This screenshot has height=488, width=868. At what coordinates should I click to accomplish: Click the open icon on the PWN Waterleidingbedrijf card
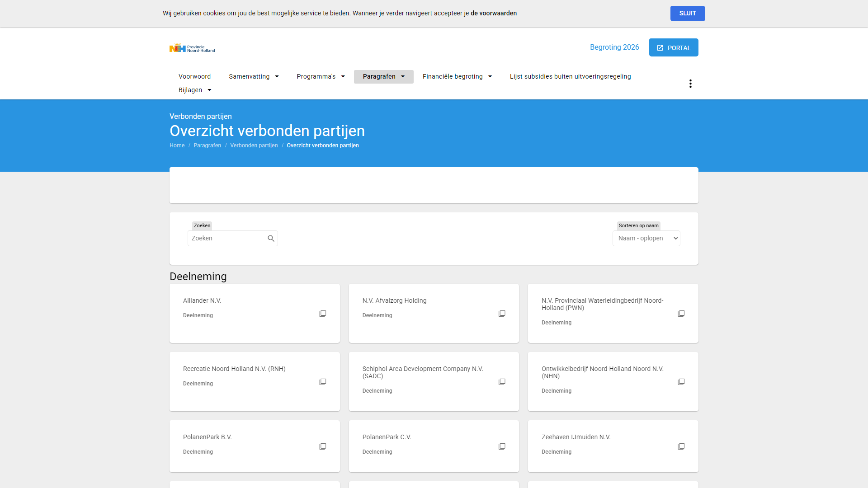[x=681, y=314]
